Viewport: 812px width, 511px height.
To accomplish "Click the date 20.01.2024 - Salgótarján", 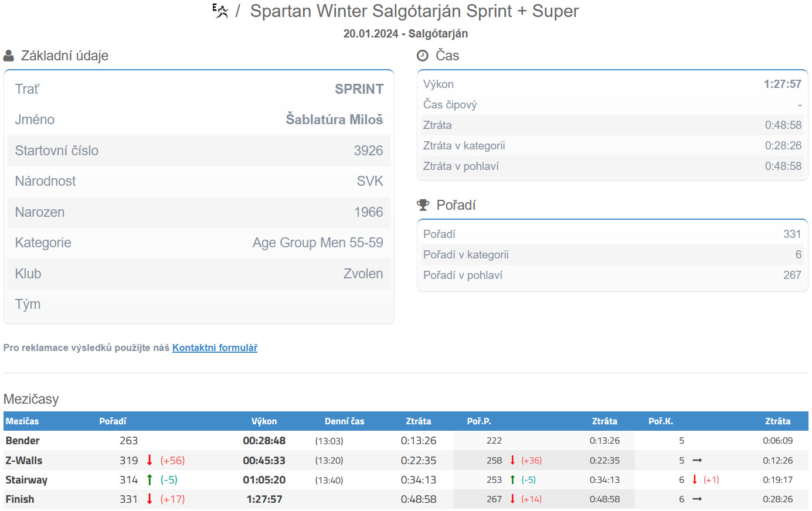I will 406,33.
